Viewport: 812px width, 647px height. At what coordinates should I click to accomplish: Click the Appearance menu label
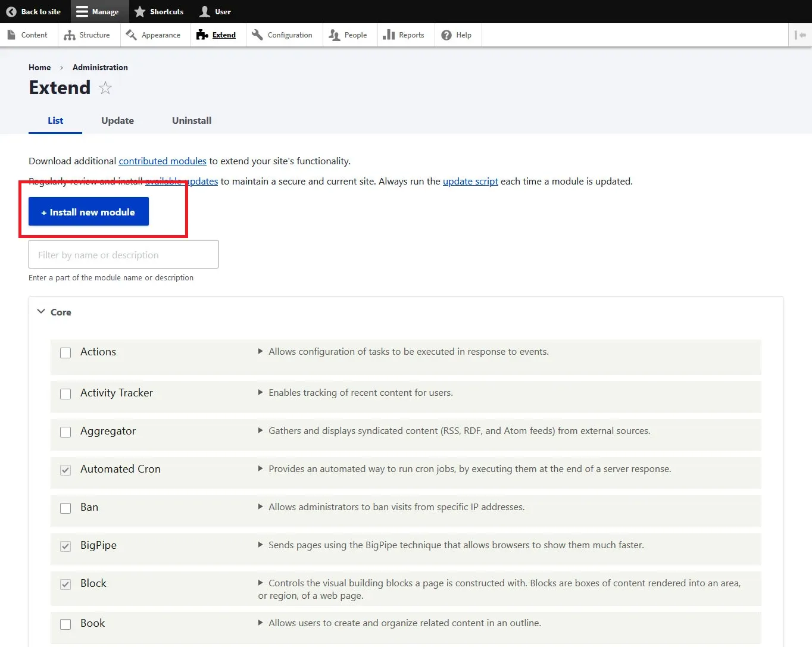[x=161, y=35]
